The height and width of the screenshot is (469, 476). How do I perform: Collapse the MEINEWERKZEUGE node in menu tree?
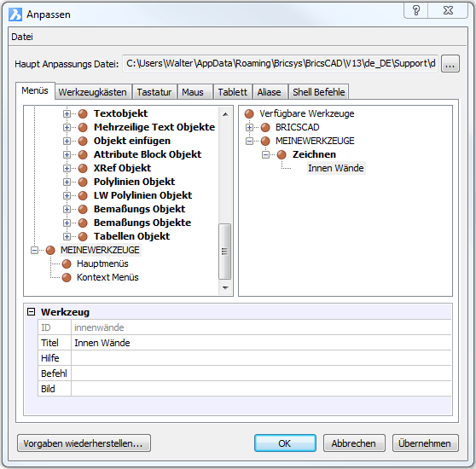35,250
